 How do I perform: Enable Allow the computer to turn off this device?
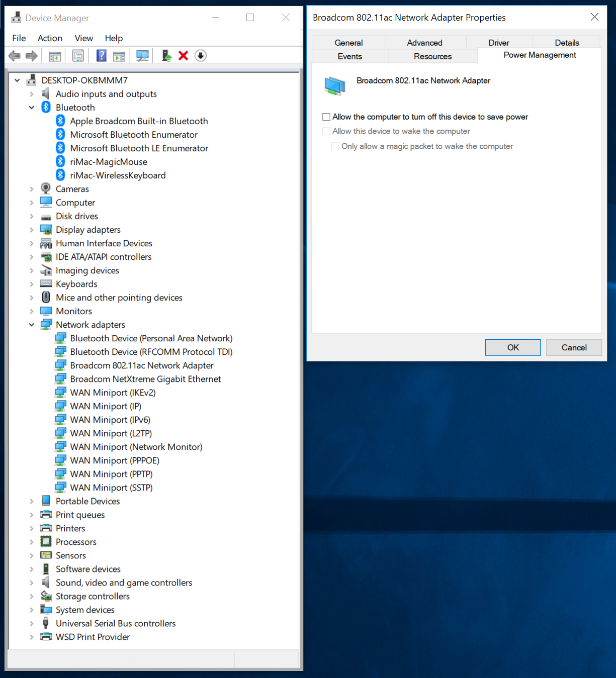tap(326, 117)
